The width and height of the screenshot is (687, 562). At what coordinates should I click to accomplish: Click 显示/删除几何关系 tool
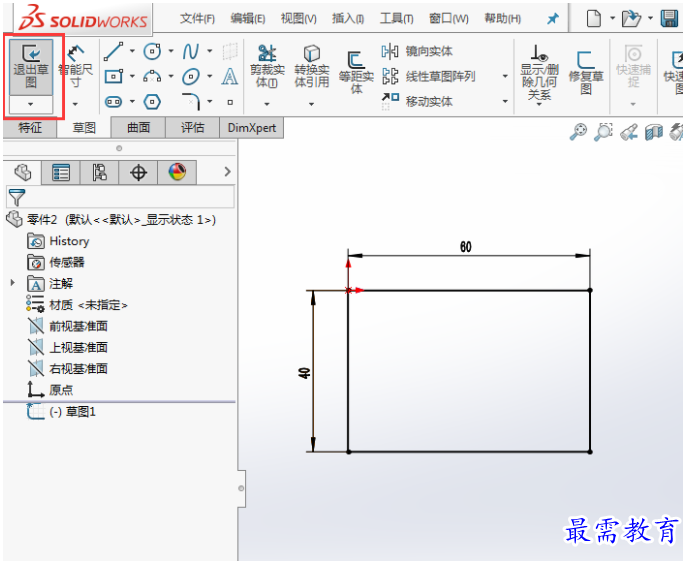tap(539, 72)
